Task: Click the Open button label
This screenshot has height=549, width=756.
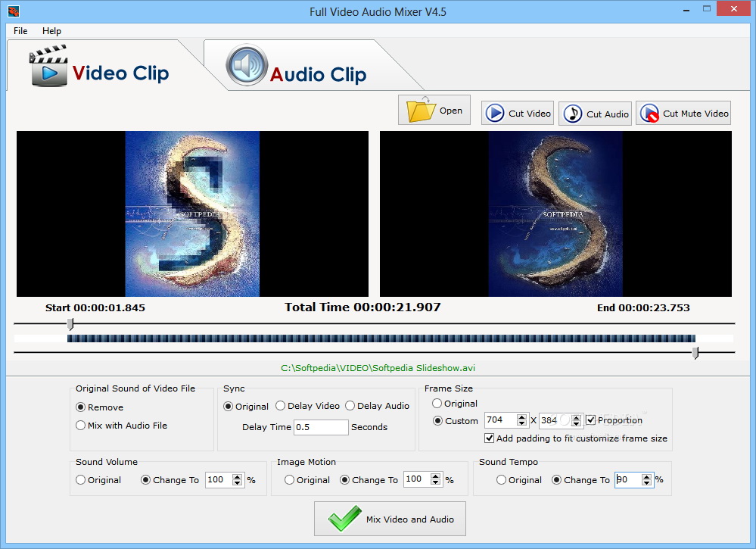Action: 451,111
